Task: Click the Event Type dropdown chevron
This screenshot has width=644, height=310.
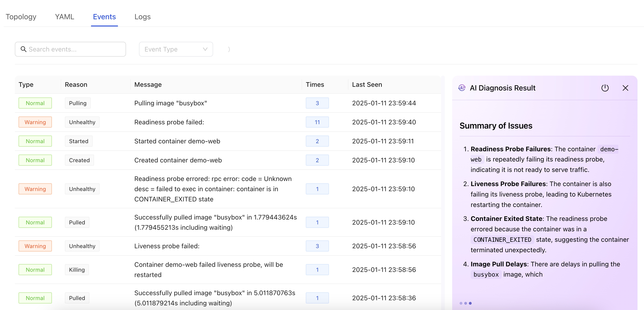Action: tap(205, 49)
